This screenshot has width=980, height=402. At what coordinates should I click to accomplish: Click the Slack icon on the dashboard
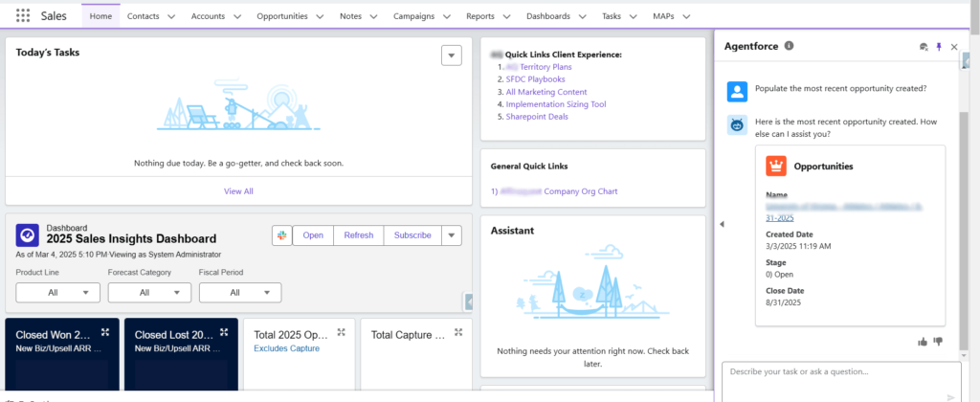[x=281, y=235]
